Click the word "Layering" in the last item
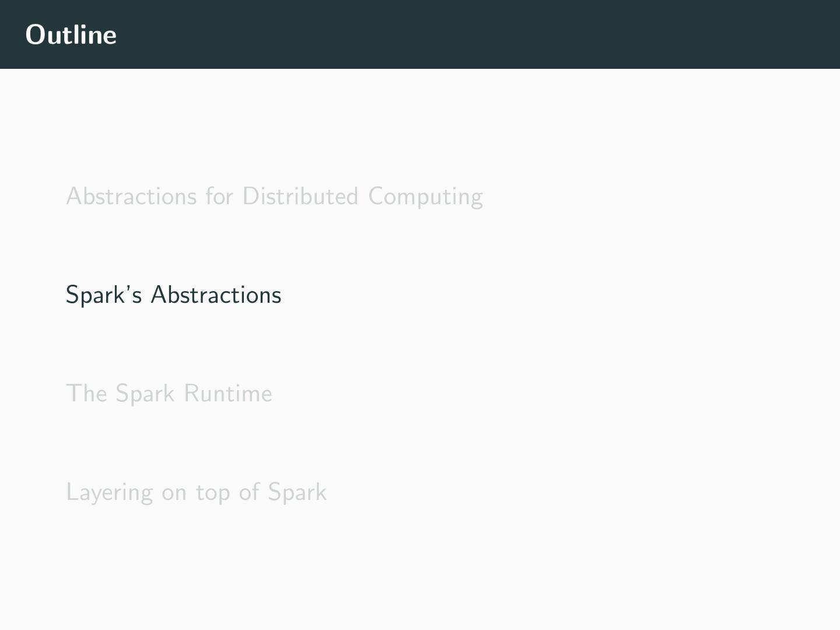Screen dimensions: 840x630 click(109, 493)
